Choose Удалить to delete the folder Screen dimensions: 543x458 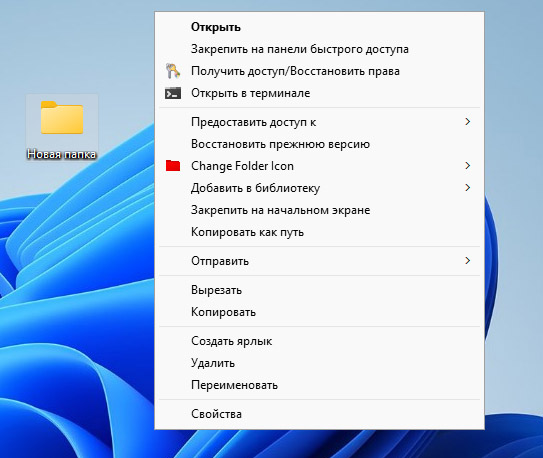pos(319,363)
